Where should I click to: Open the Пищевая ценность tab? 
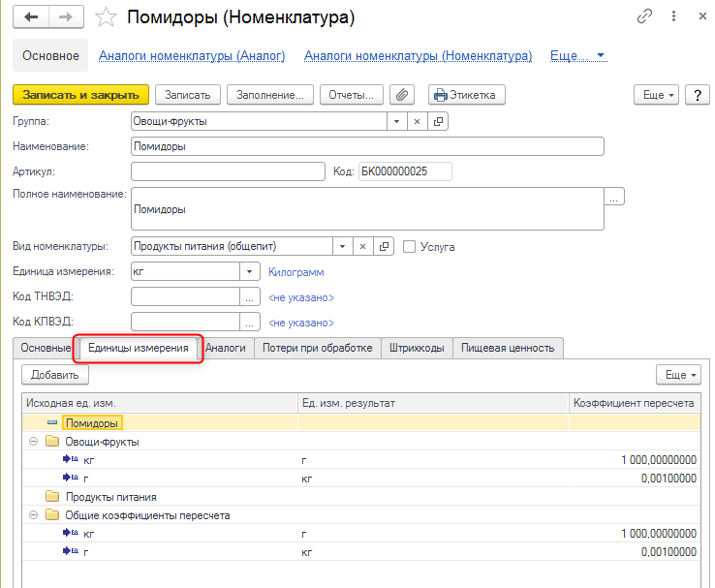(508, 348)
